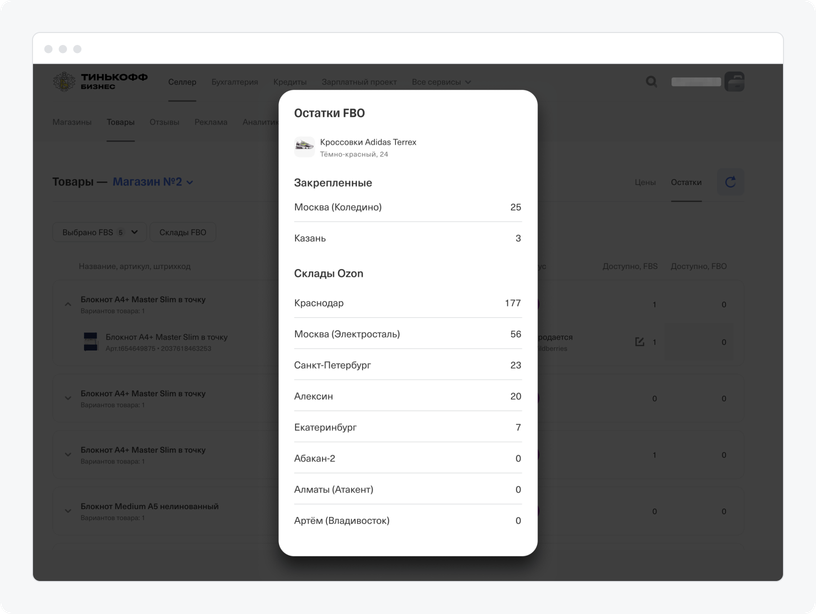
Task: Open the Выбрано FBS dropdown
Action: click(x=99, y=233)
